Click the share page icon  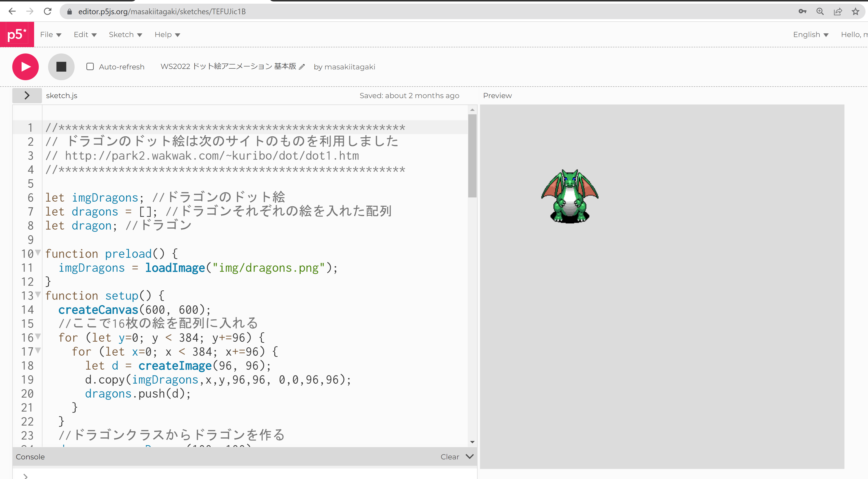(838, 12)
